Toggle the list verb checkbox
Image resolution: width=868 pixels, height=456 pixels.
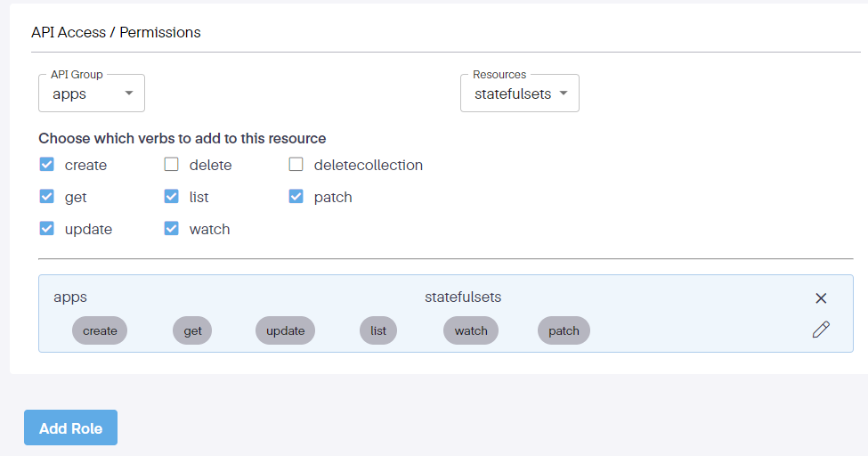172,197
